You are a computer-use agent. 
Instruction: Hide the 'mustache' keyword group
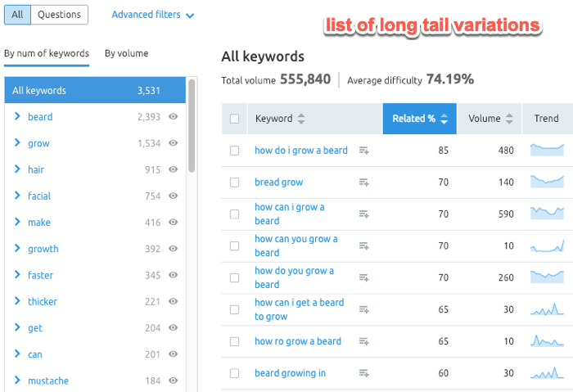(x=174, y=381)
